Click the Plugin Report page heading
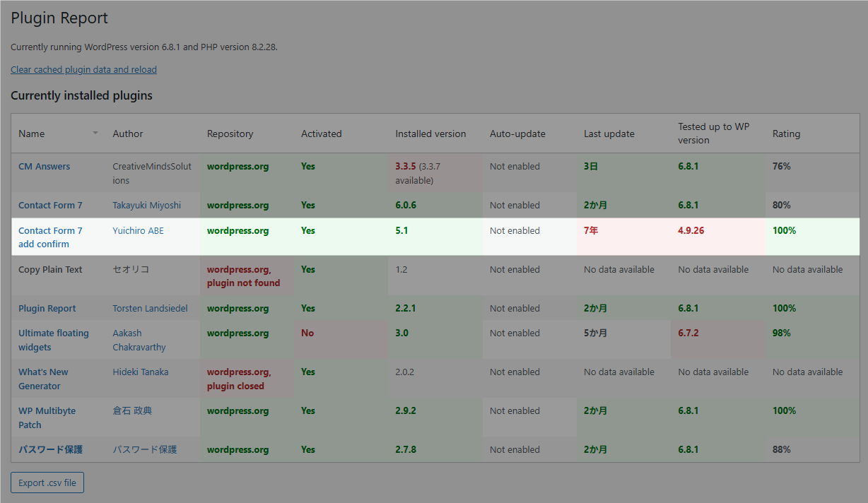This screenshot has width=868, height=503. pos(59,18)
